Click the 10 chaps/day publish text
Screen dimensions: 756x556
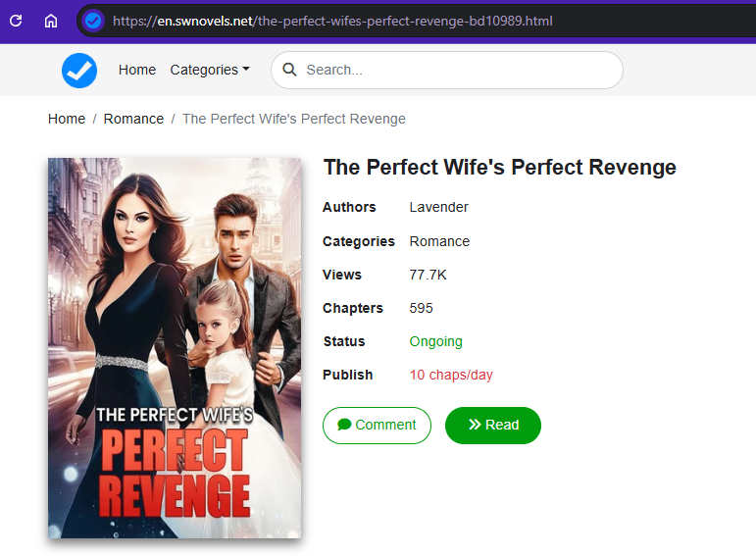[451, 375]
